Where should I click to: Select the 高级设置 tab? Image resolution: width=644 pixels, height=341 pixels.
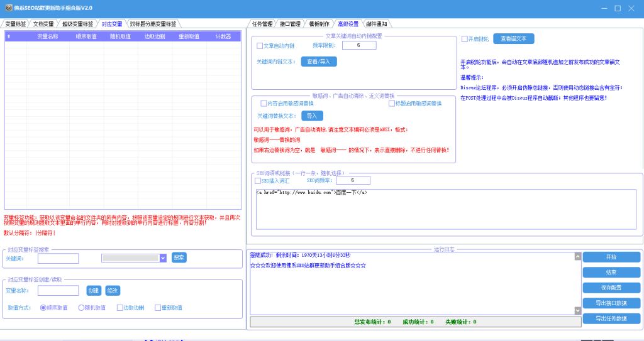pyautogui.click(x=348, y=24)
